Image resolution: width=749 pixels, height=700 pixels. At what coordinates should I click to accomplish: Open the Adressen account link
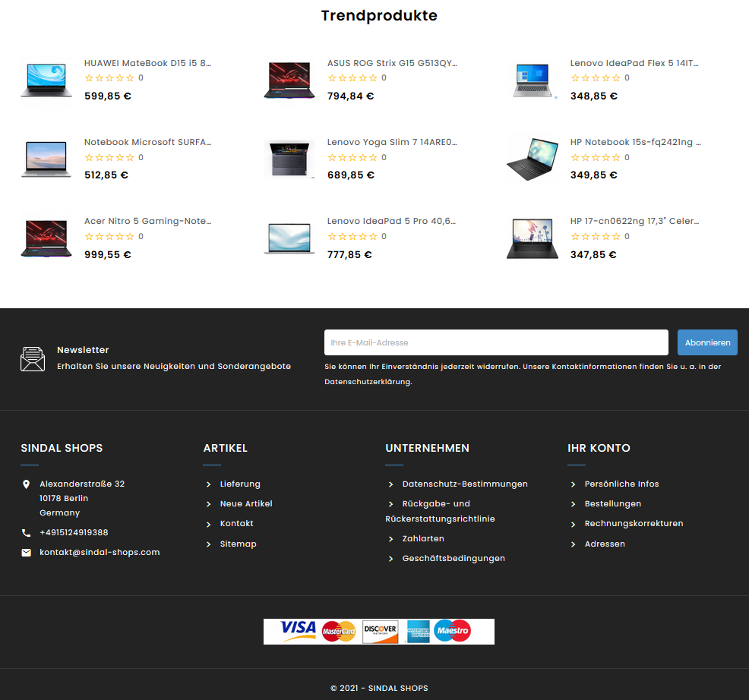pyautogui.click(x=605, y=544)
